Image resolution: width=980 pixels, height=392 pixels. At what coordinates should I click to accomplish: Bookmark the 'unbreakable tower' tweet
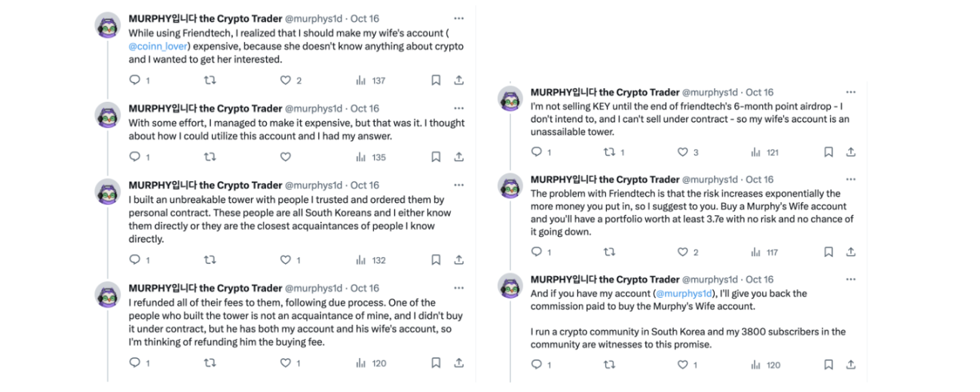pos(436,260)
